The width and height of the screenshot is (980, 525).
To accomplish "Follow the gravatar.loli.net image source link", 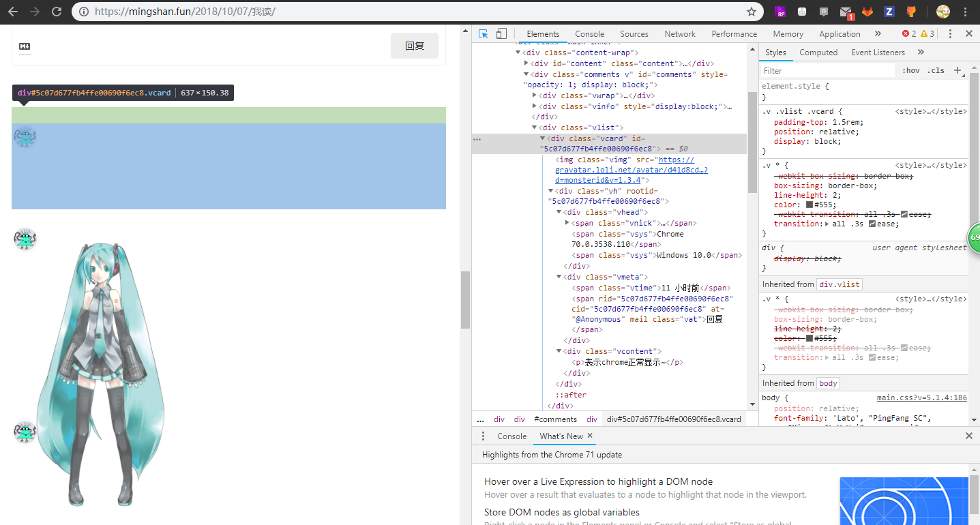I will pyautogui.click(x=631, y=170).
